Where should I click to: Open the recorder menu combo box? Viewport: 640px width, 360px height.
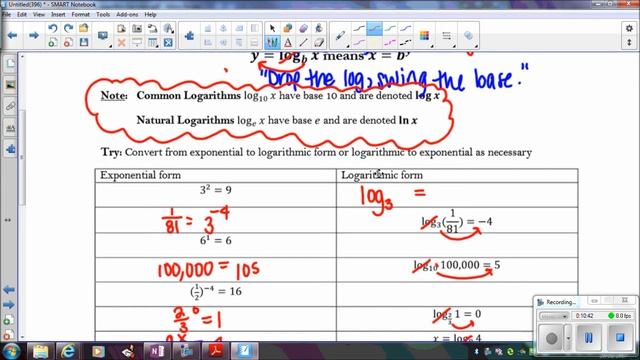[x=554, y=316]
